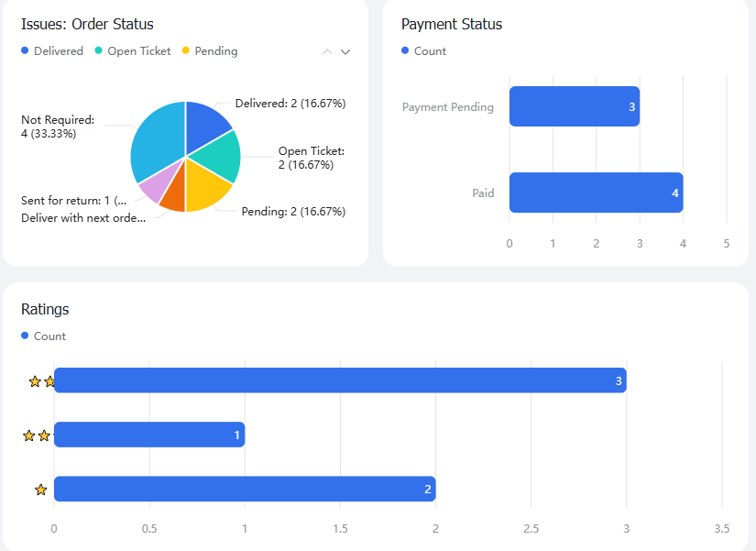
Task: Toggle the Pending legend series
Action: pos(210,51)
